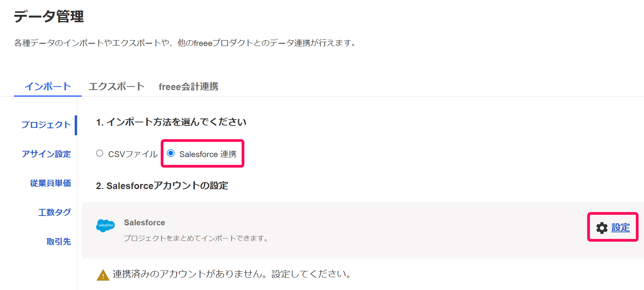
Task: Select 工数タグ in the side menu
Action: tap(54, 212)
